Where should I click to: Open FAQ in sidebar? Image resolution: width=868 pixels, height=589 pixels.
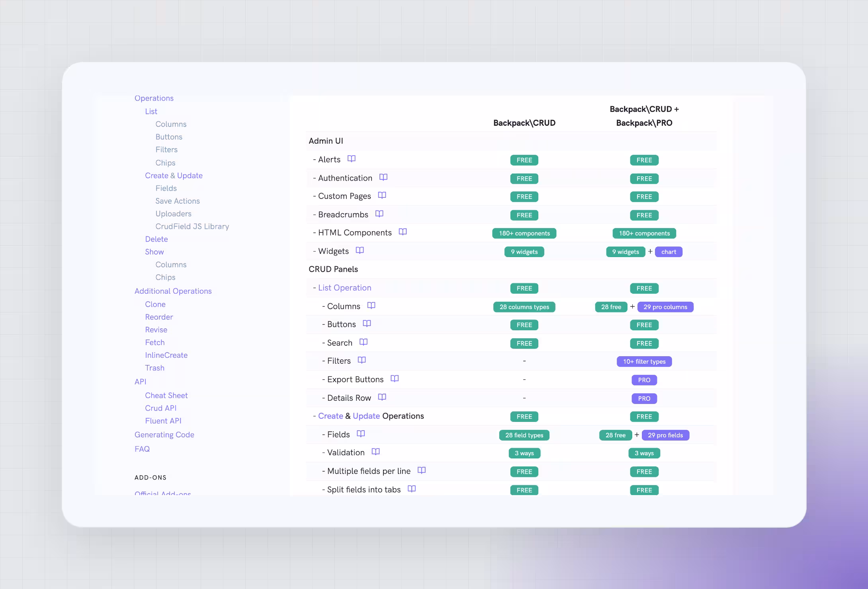tap(142, 449)
